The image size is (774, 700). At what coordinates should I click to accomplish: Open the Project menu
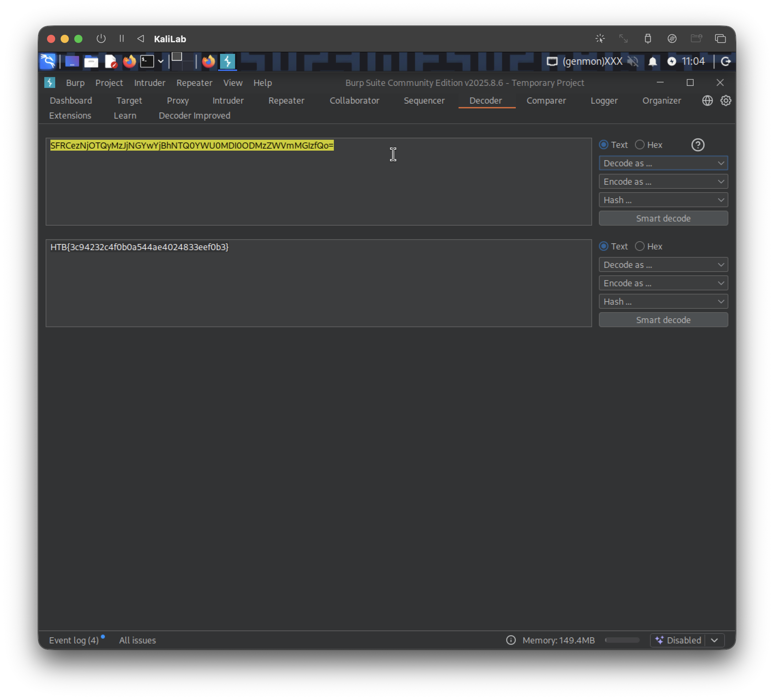pyautogui.click(x=109, y=82)
